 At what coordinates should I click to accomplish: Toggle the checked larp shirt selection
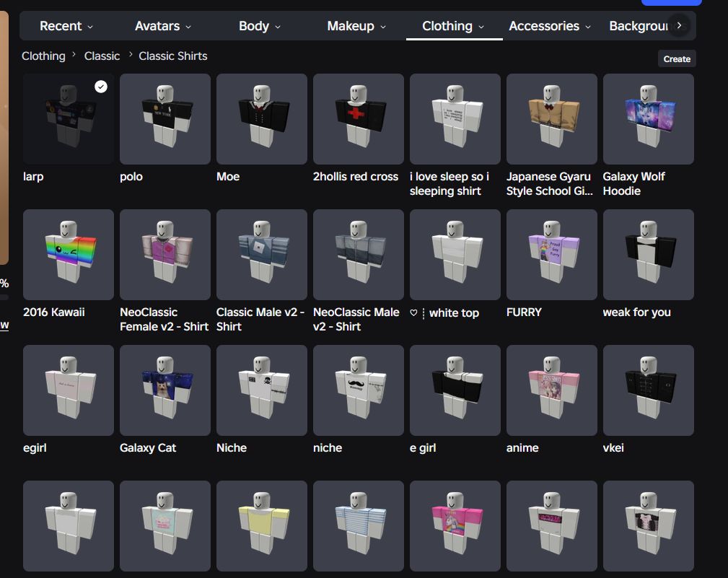click(69, 119)
